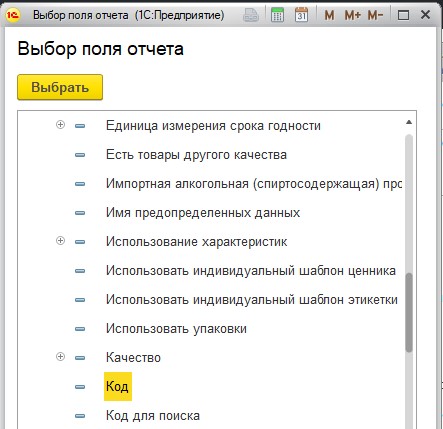The height and width of the screenshot is (429, 443).
Task: Click the vertical scrollbar thumb
Action: (x=409, y=312)
